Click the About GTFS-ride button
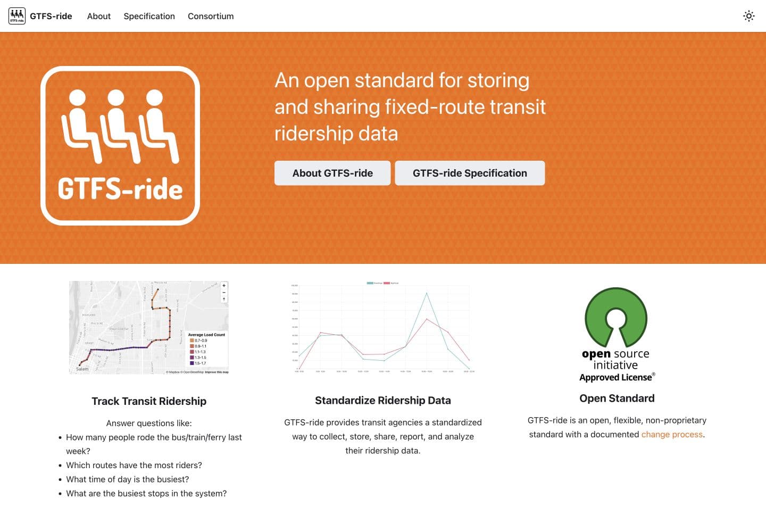 point(332,173)
